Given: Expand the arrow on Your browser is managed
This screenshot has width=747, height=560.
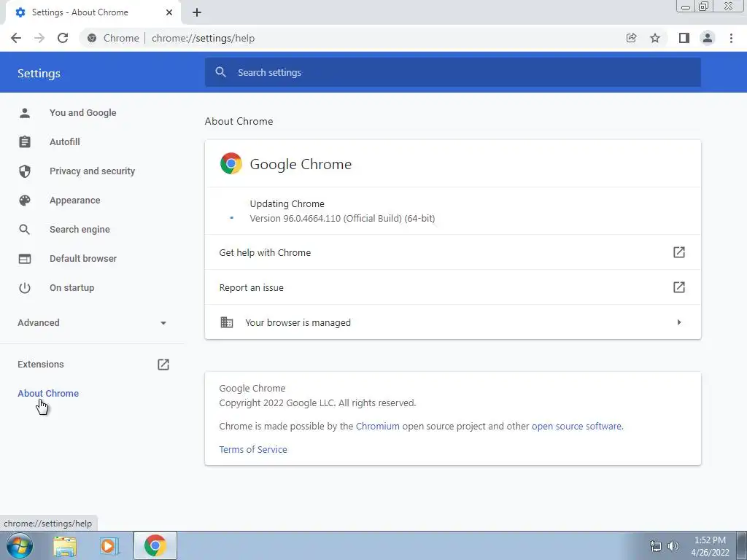Looking at the screenshot, I should 679,322.
